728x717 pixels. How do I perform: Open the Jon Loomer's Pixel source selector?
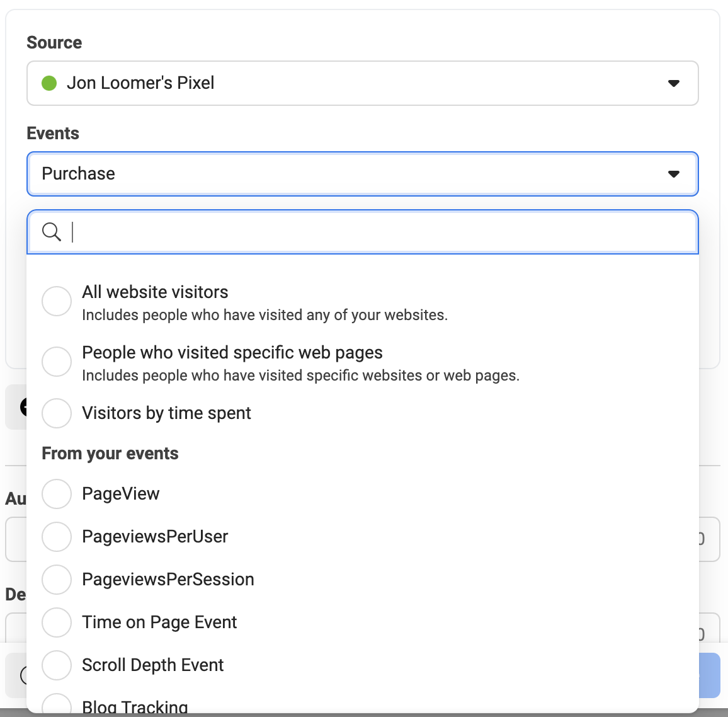tap(363, 83)
